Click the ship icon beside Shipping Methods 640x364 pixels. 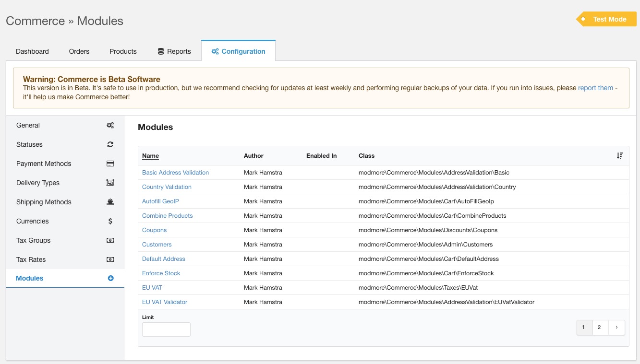point(110,202)
